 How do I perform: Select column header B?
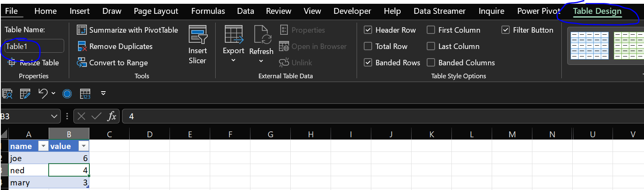coord(69,134)
